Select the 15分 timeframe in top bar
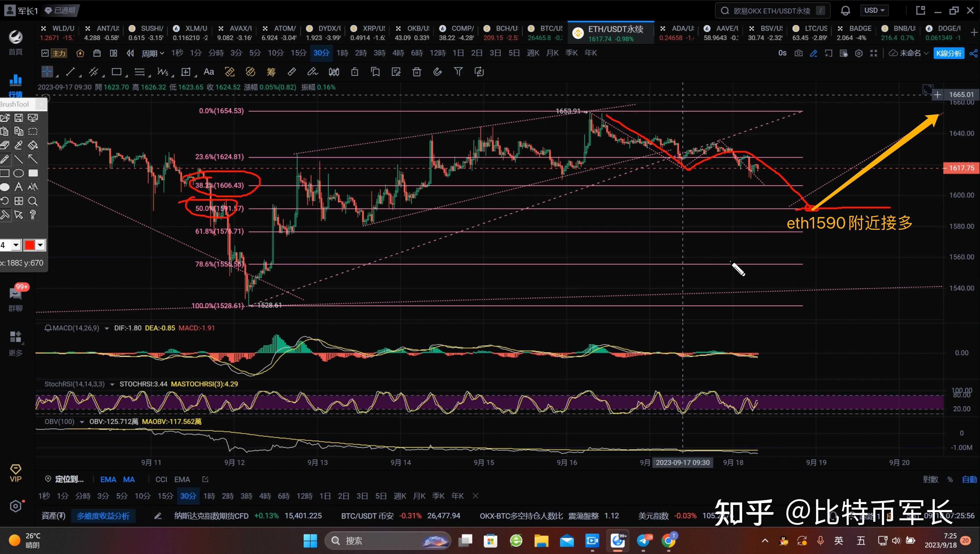Viewport: 980px width, 554px height. coord(298,53)
